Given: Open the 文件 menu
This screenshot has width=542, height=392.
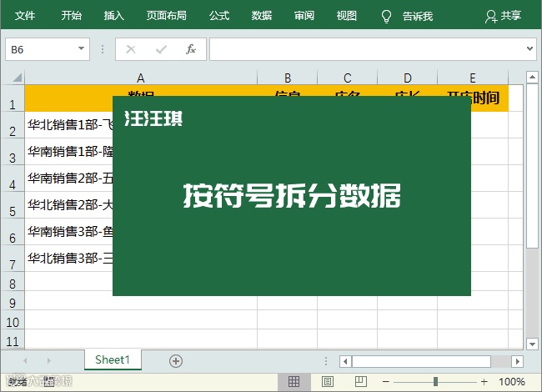Looking at the screenshot, I should [25, 16].
